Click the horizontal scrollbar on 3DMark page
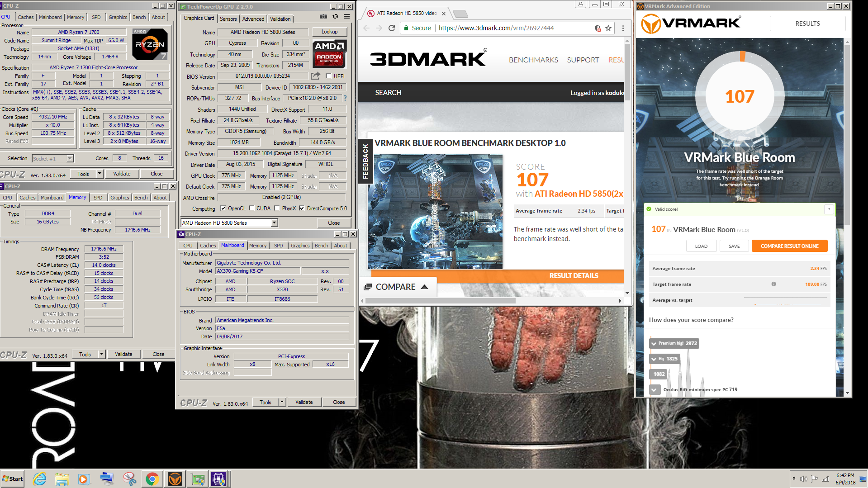 point(440,300)
